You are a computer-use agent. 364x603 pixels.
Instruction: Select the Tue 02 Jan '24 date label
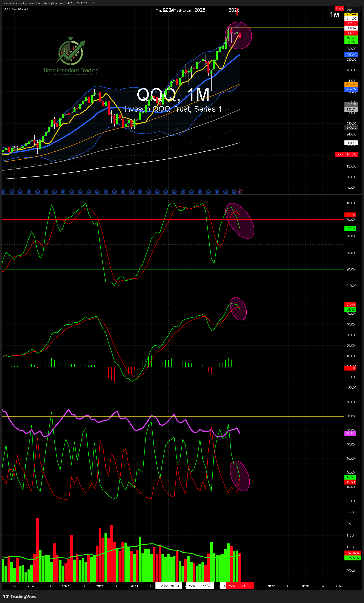[x=168, y=586]
